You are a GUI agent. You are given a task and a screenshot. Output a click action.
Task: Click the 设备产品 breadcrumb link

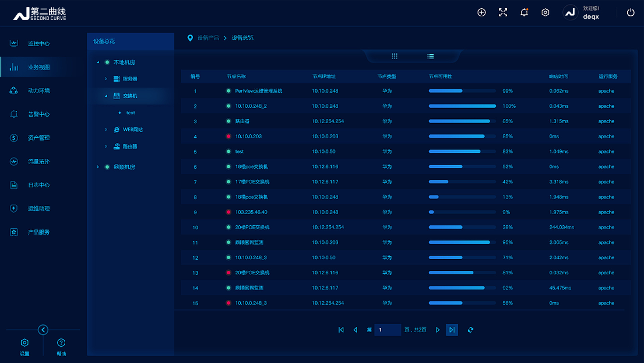[x=208, y=38]
